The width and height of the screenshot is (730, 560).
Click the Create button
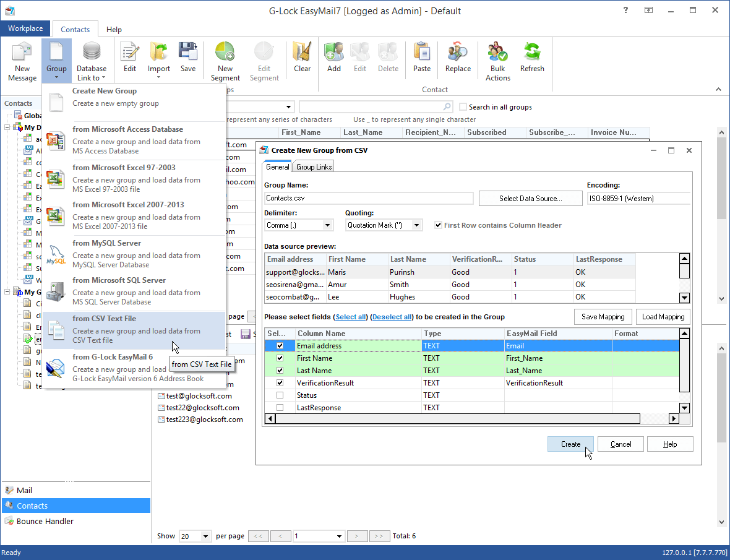tap(570, 444)
